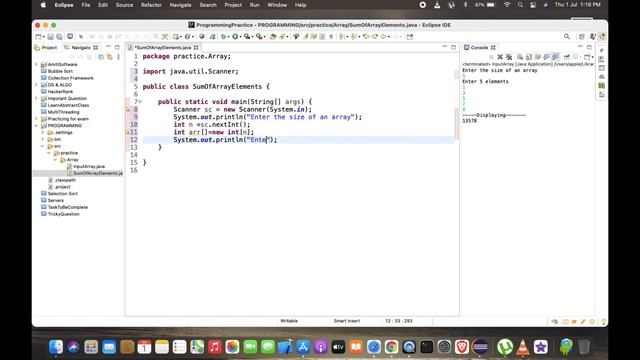Toggle show console on standard out change
Screen dimensions: 640x360
pos(547,57)
